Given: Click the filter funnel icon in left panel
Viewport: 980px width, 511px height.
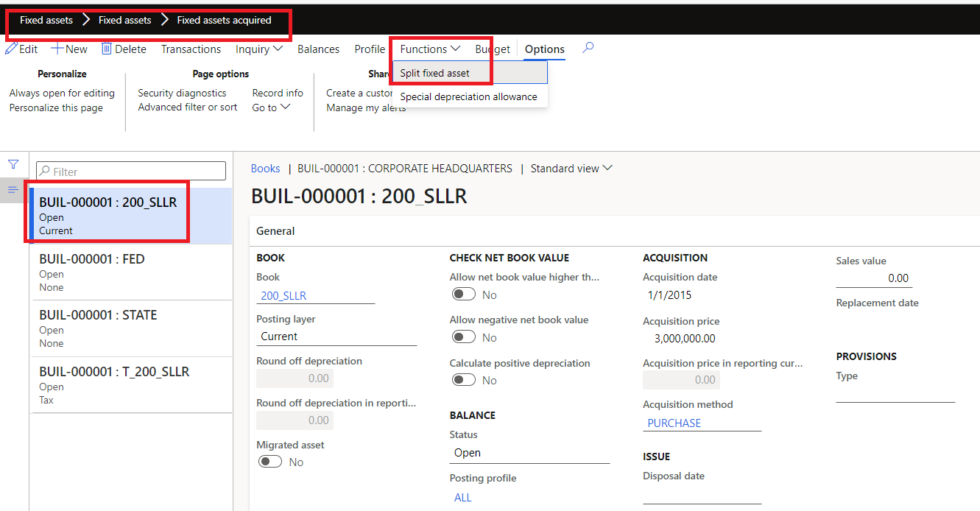Looking at the screenshot, I should [x=13, y=163].
